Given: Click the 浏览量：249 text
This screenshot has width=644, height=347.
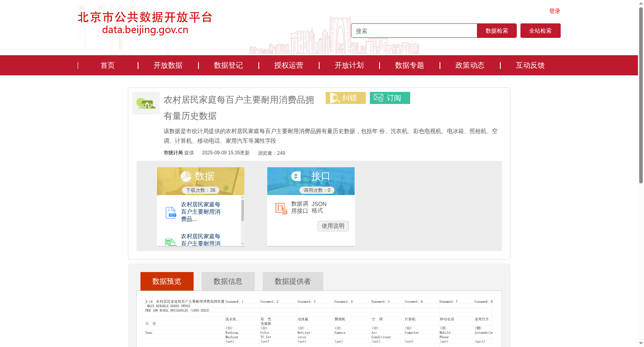Looking at the screenshot, I should pos(271,153).
